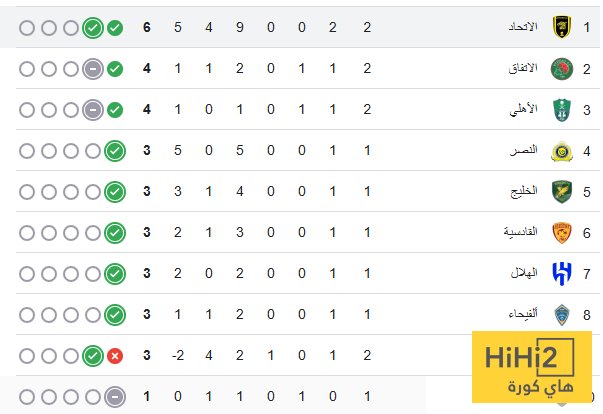Click the gray draw icon in Al-Ahli row

(x=92, y=109)
